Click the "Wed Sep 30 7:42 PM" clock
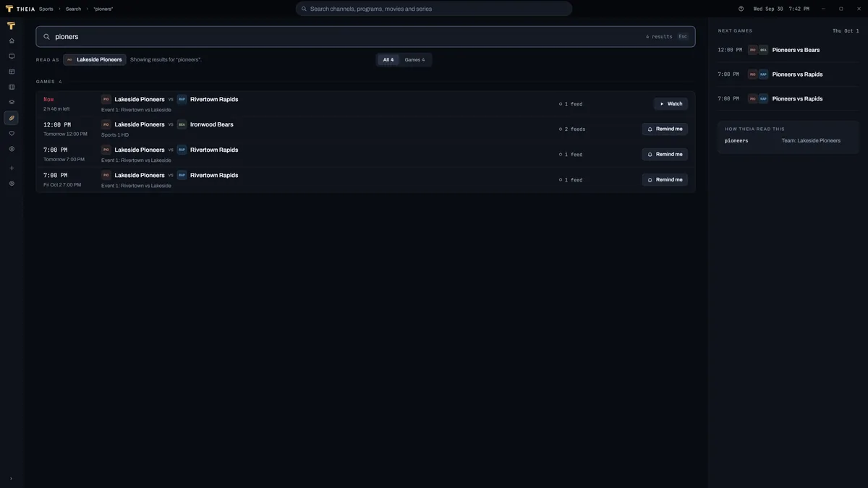Image resolution: width=868 pixels, height=488 pixels. coord(781,9)
